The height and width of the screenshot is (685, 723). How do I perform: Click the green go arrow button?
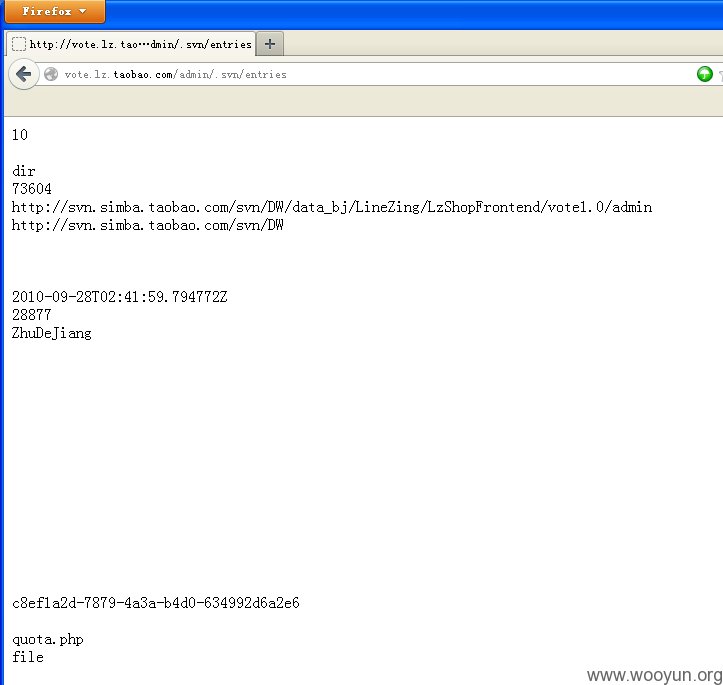click(x=705, y=74)
